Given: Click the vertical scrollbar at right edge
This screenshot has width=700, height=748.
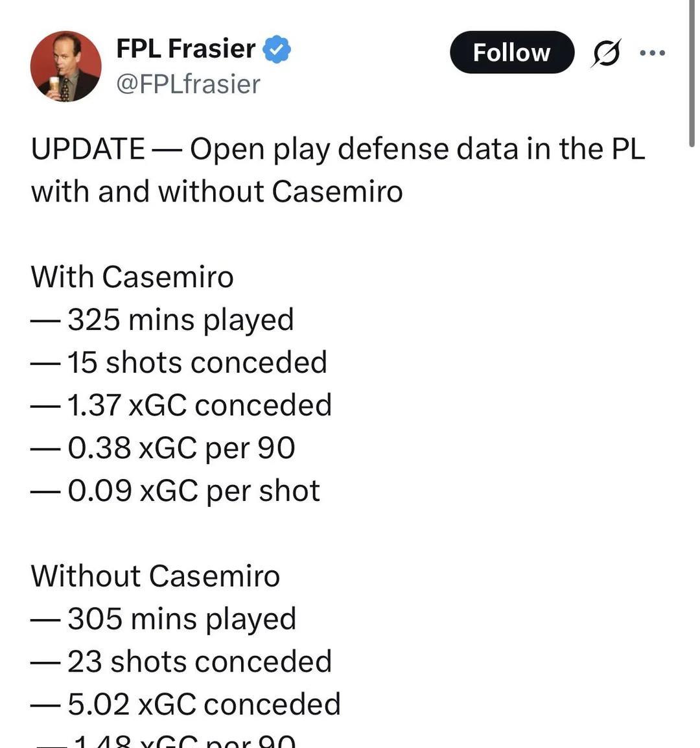Looking at the screenshot, I should pos(691,71).
